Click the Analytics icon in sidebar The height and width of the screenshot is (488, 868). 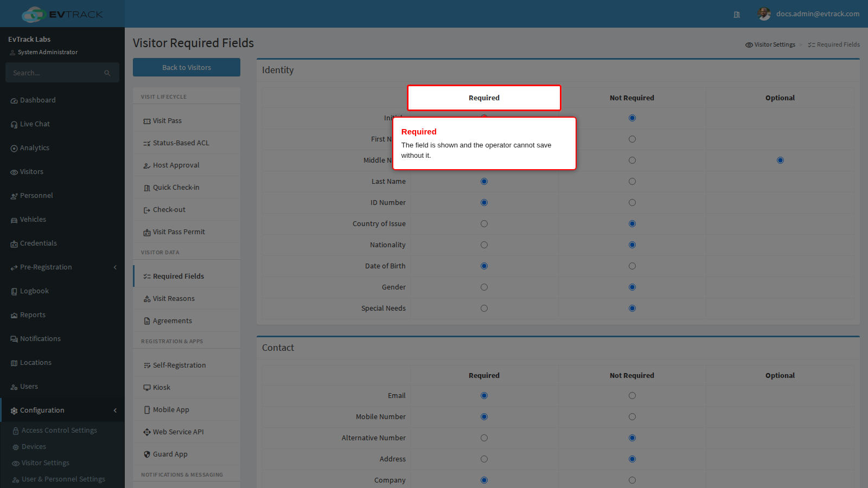click(x=14, y=149)
